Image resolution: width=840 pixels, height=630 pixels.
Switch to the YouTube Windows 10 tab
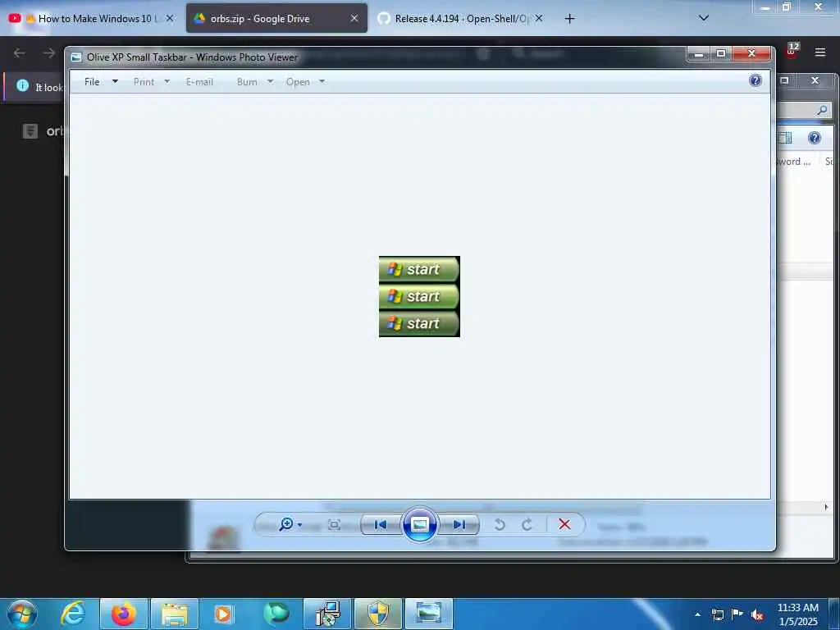[x=92, y=18]
